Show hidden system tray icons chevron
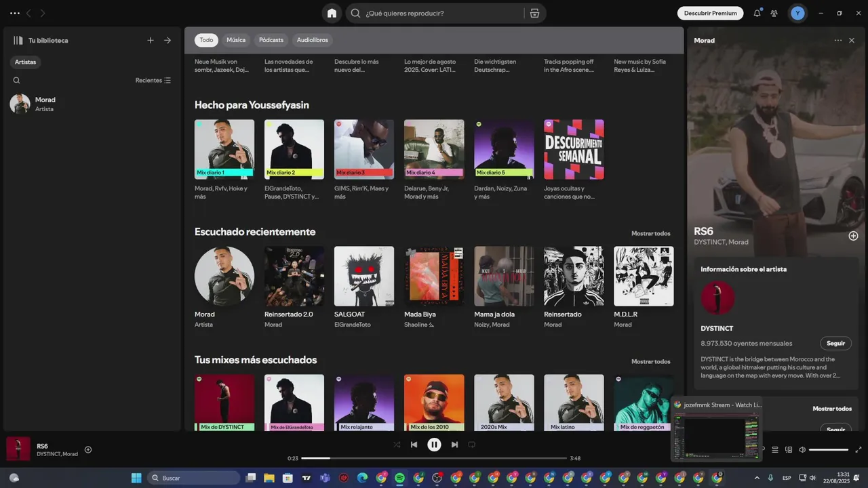The height and width of the screenshot is (488, 868). pos(757,478)
